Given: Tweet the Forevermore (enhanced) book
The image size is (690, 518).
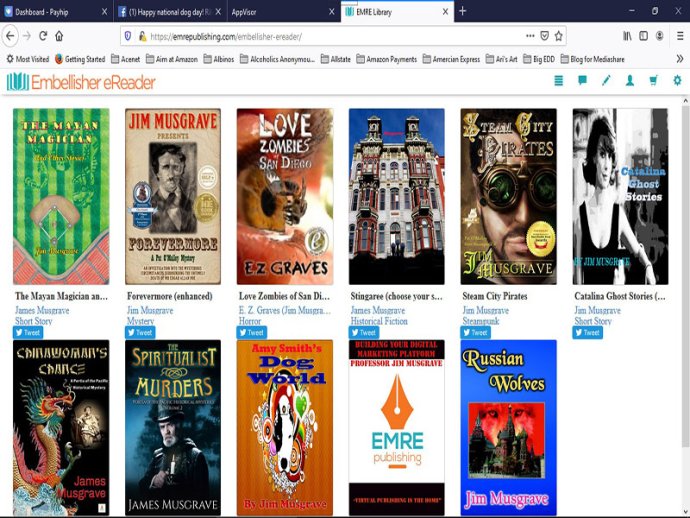Looking at the screenshot, I should pos(140,332).
